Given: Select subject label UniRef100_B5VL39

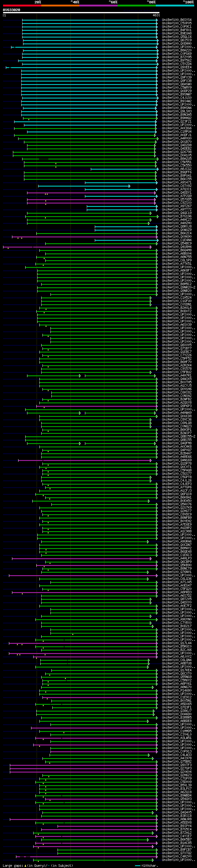Looking at the screenshot, I should (176, 785).
